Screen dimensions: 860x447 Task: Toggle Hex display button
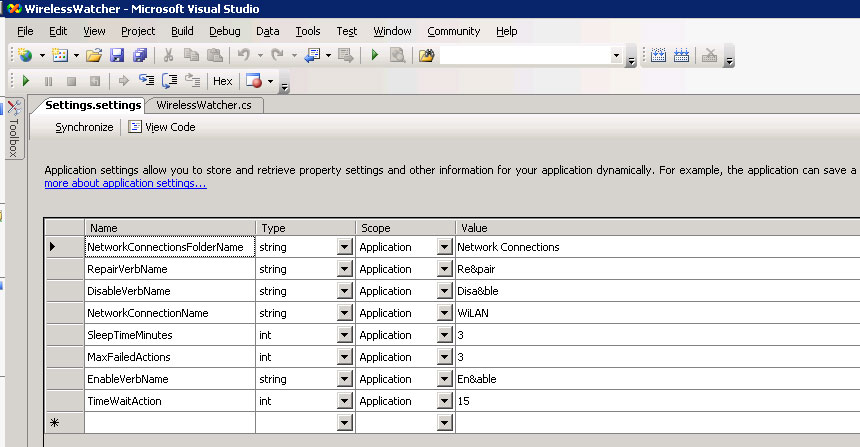click(x=223, y=81)
